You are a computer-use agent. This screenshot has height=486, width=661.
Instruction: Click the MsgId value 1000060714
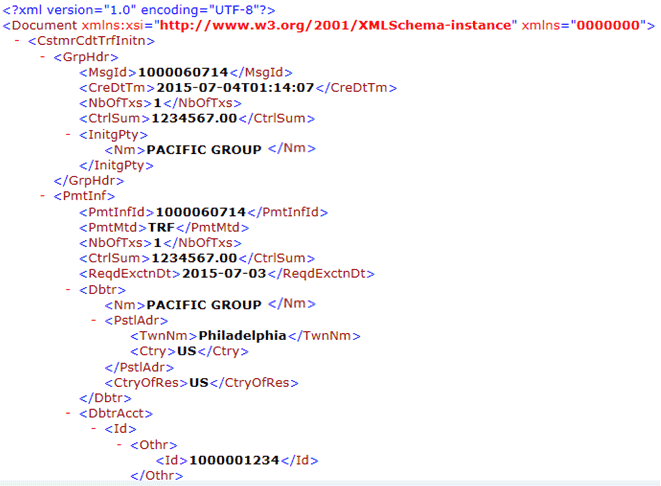click(x=184, y=72)
